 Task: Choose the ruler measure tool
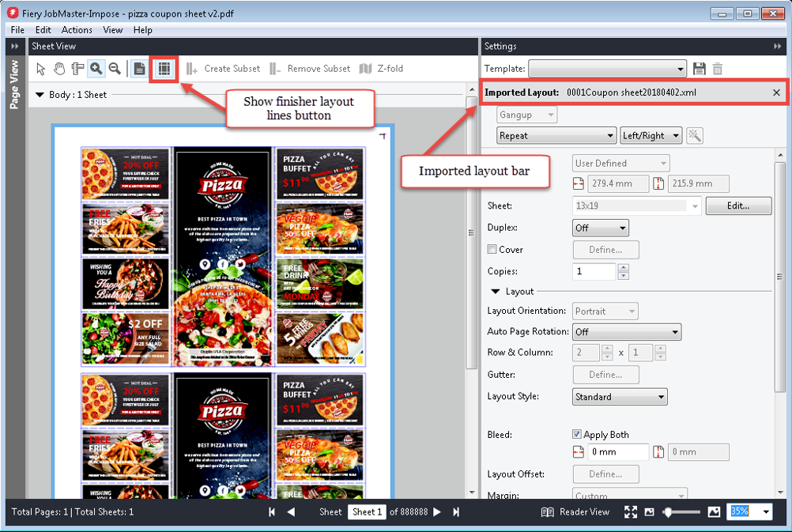77,69
